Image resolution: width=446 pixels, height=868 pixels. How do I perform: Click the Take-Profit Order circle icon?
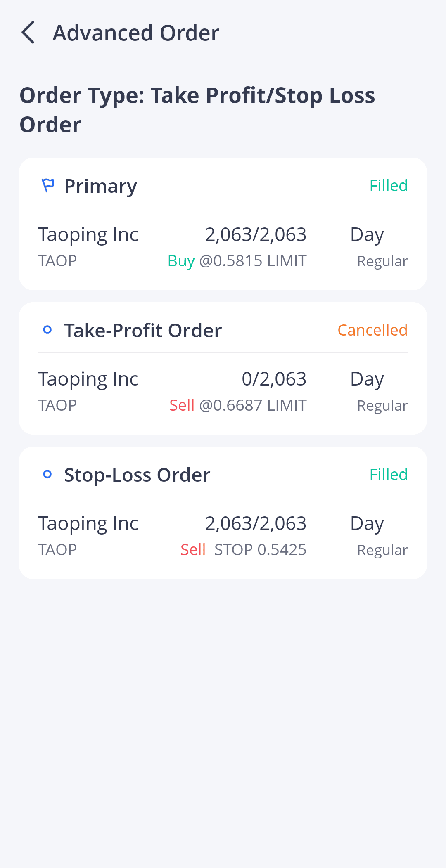[47, 330]
